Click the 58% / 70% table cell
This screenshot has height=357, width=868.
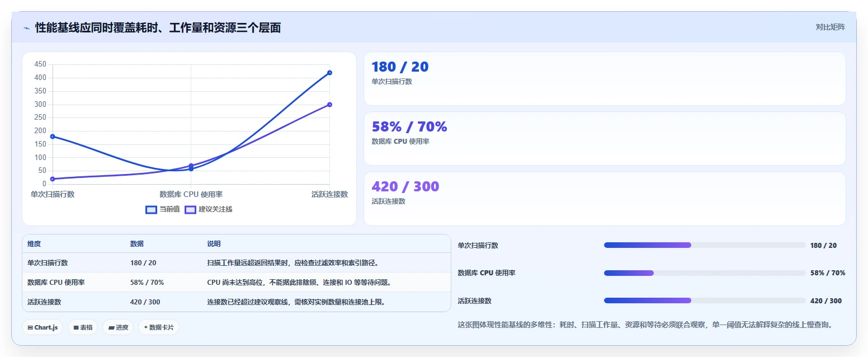(x=147, y=283)
